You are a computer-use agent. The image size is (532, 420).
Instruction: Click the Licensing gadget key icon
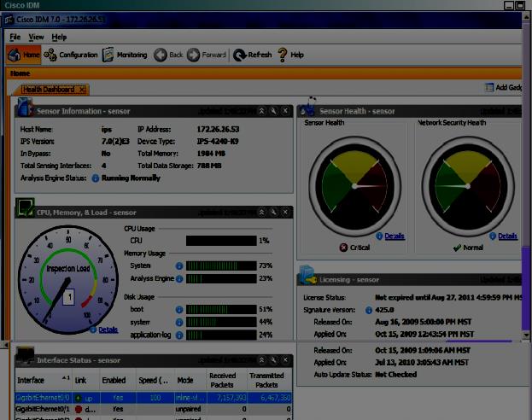point(307,275)
